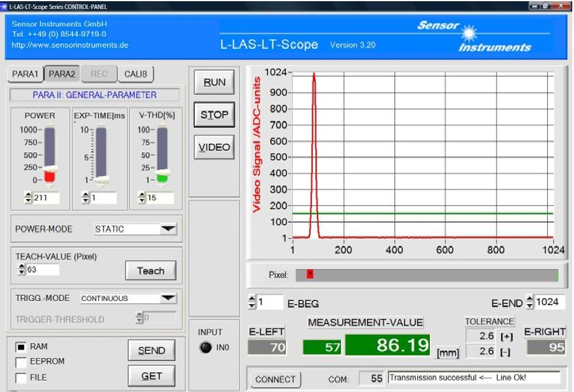574x392 pixels.
Task: Click the POWER value stepper arrows
Action: click(28, 198)
